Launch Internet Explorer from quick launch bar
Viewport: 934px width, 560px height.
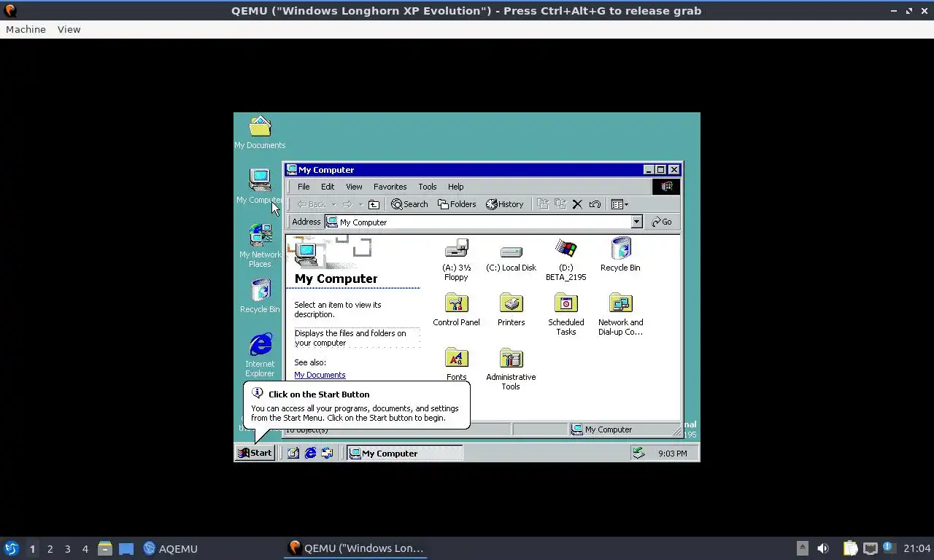(310, 453)
